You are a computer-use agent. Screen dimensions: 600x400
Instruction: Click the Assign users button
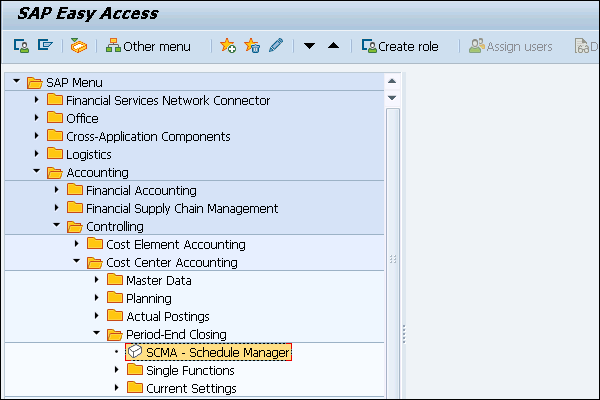coord(510,46)
